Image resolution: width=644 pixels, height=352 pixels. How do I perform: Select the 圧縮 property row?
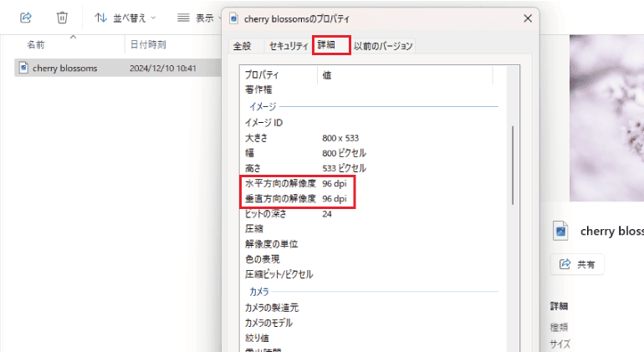coord(253,229)
